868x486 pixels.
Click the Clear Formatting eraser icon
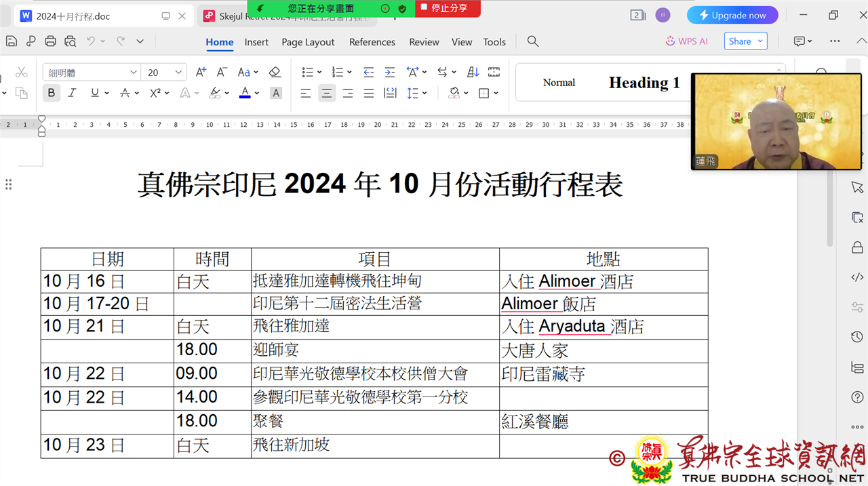pyautogui.click(x=275, y=72)
